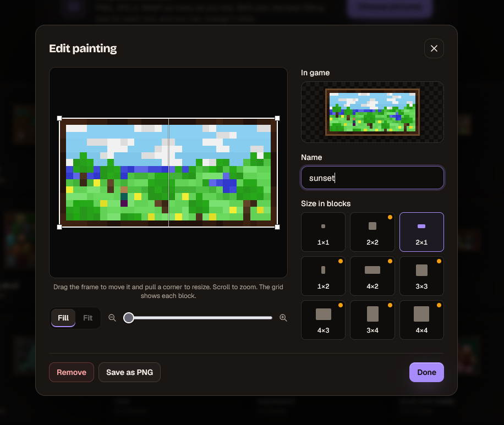This screenshot has height=425, width=504.
Task: Focus the Name input field
Action: [372, 178]
